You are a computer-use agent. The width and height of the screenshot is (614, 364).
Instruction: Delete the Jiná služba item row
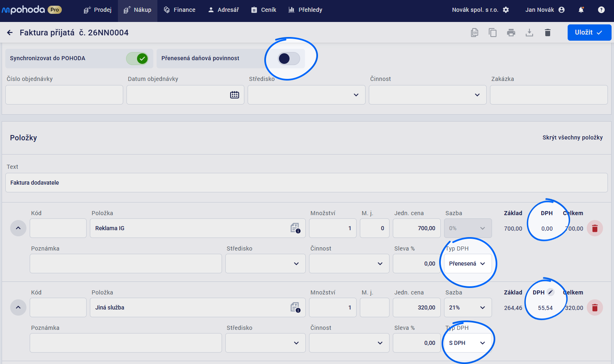(x=595, y=307)
